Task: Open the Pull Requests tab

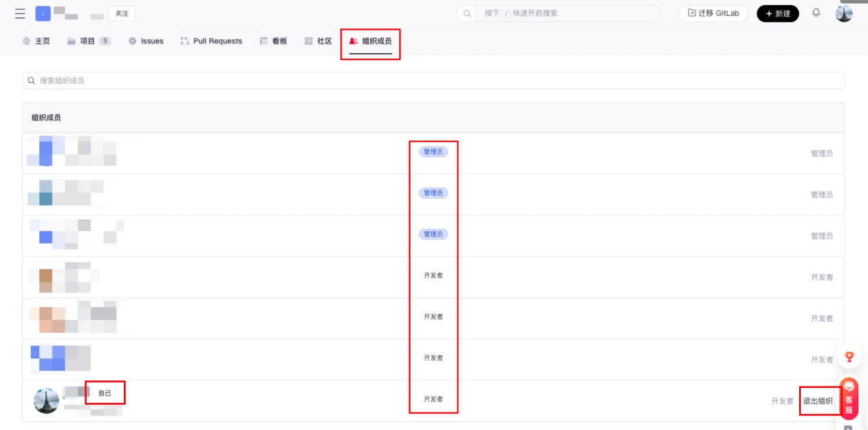Action: point(211,41)
